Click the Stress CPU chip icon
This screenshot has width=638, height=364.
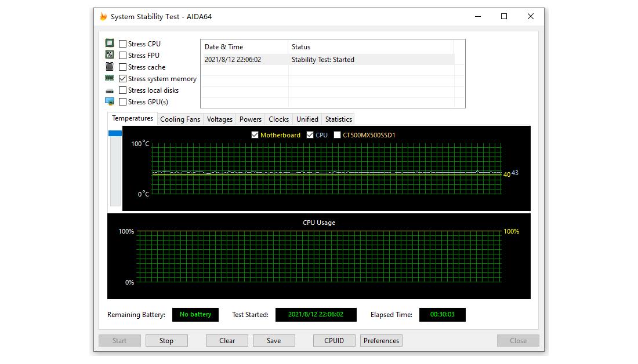pos(110,43)
